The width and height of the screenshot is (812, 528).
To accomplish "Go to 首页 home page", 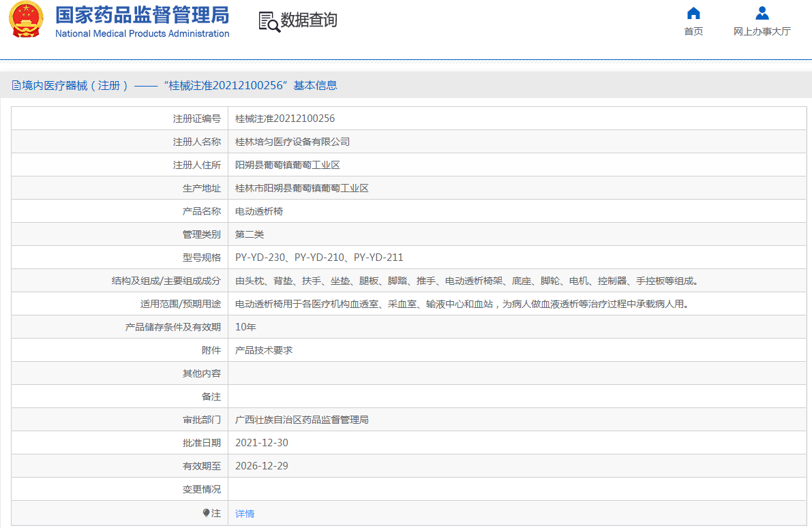I will click(x=693, y=31).
